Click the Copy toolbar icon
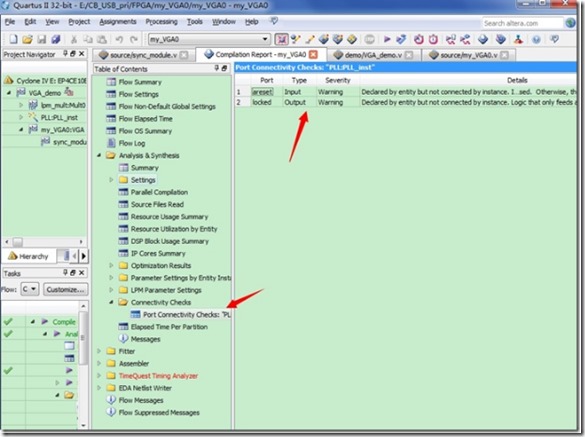 (x=88, y=39)
